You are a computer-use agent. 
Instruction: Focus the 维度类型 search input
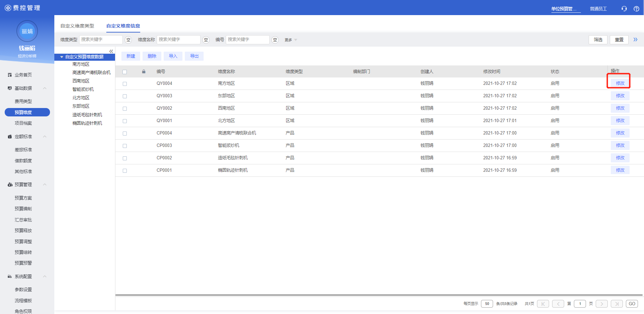(x=101, y=40)
